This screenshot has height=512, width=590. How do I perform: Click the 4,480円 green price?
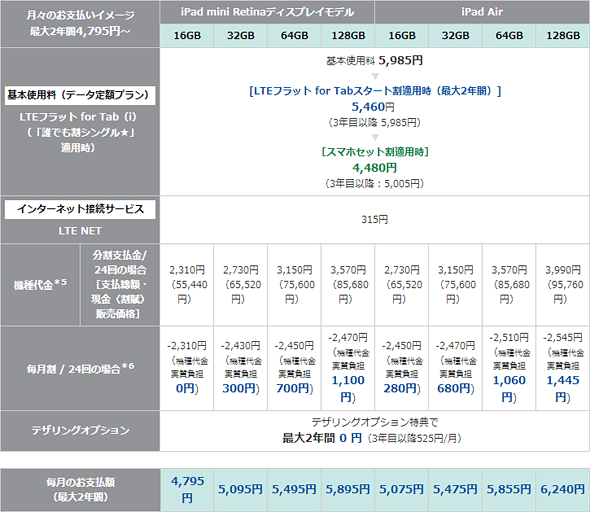(374, 167)
